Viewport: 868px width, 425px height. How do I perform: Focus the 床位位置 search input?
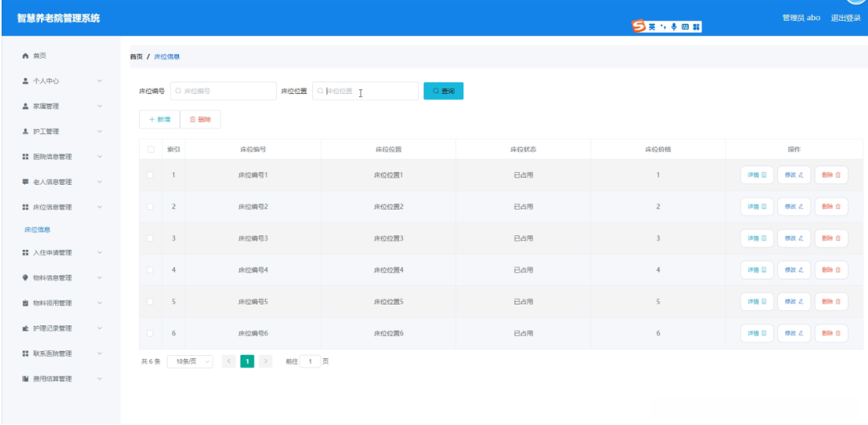pyautogui.click(x=365, y=91)
